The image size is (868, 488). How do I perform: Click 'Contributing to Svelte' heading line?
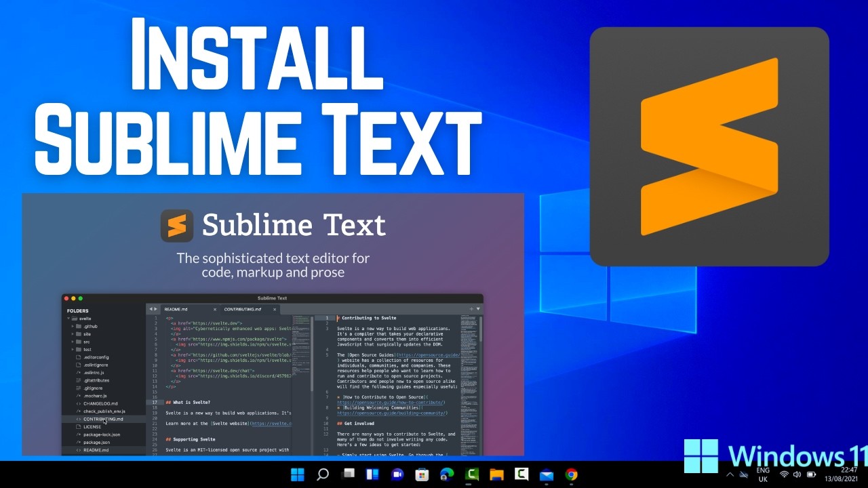coord(367,318)
